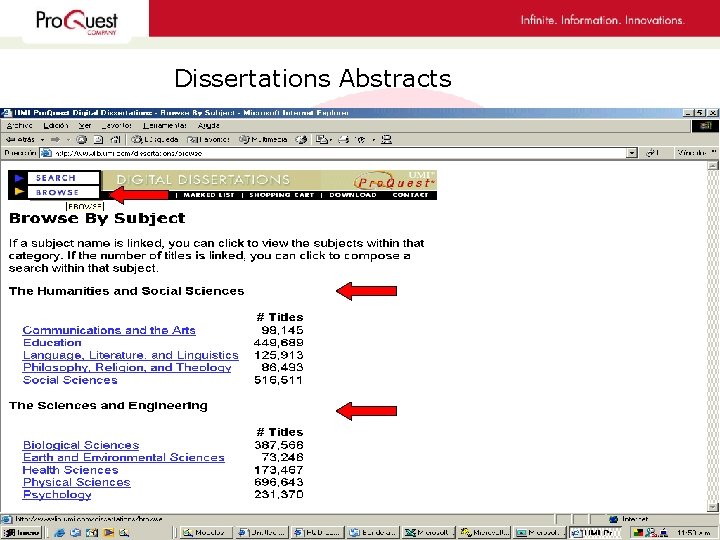Click the Social Sciences subject entry
The height and width of the screenshot is (540, 720).
(70, 380)
